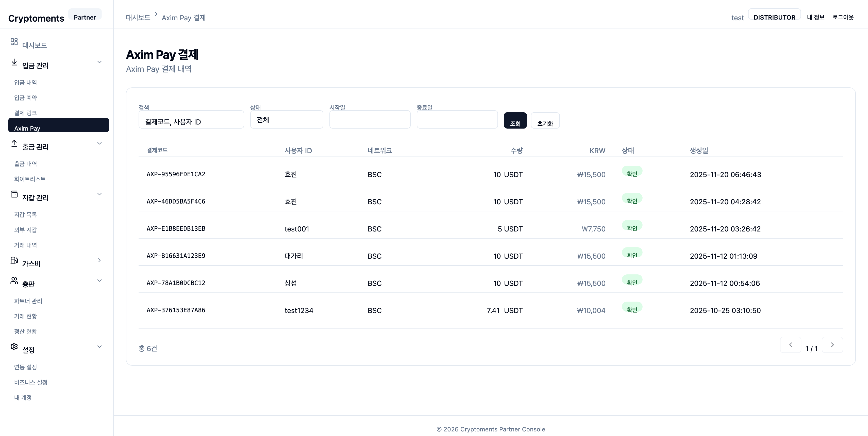The image size is (868, 436).
Task: Open 화이트리스트 menu item
Action: (x=30, y=179)
